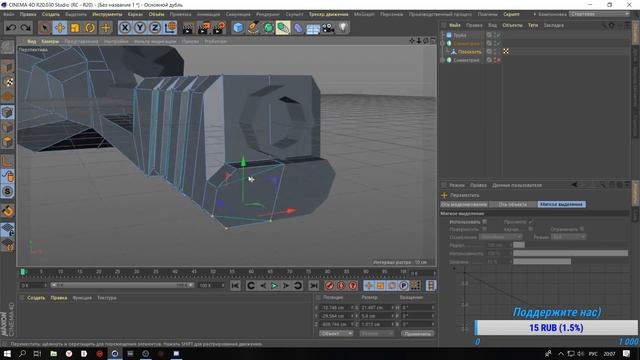640x360 pixels.
Task: Open the deformer purple capsule icon
Action: click(298, 28)
